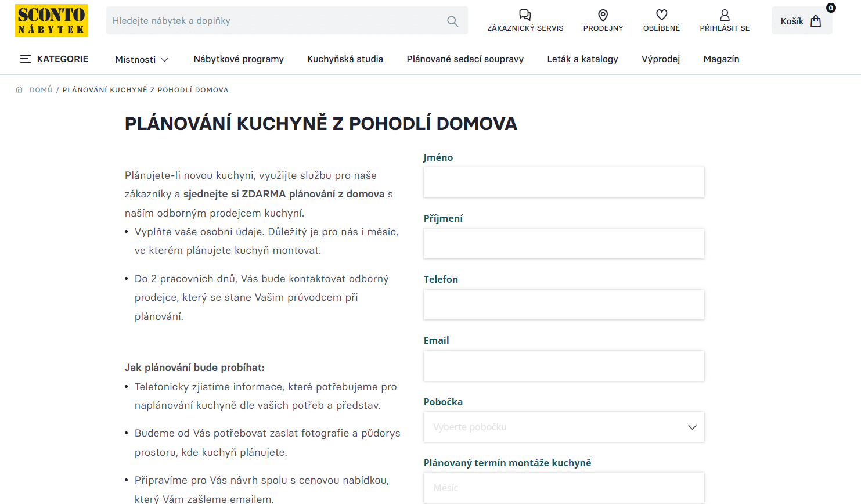Click the PRODEJNY label
Image resolution: width=861 pixels, height=504 pixels.
(x=603, y=28)
